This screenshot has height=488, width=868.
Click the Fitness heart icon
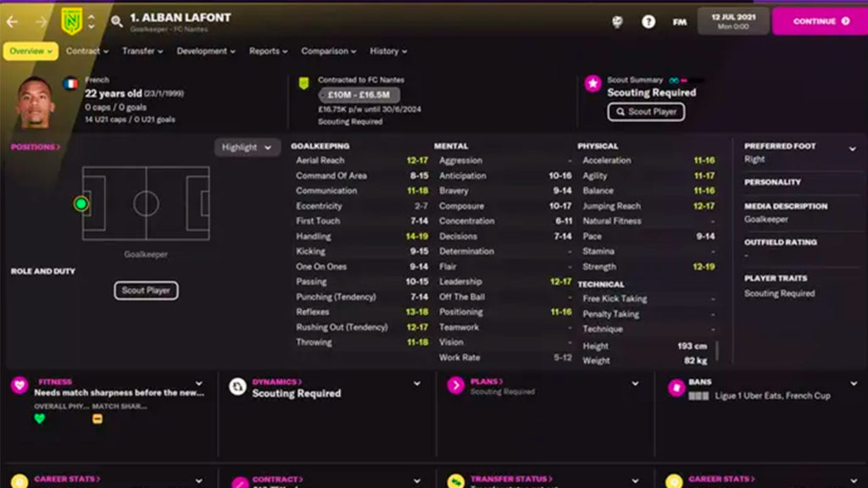(17, 383)
